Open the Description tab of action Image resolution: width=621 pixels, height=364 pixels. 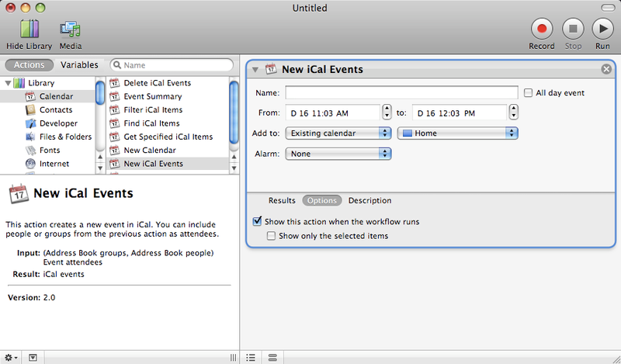pyautogui.click(x=370, y=200)
